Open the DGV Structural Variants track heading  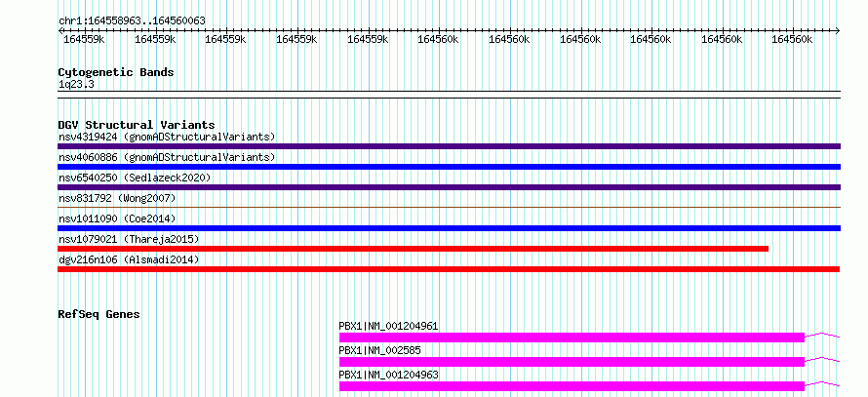(137, 125)
